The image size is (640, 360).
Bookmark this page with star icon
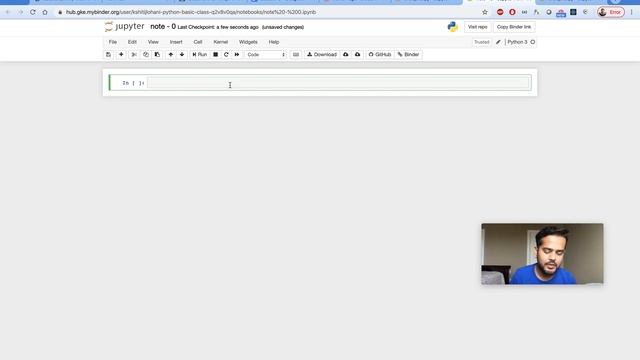click(485, 12)
